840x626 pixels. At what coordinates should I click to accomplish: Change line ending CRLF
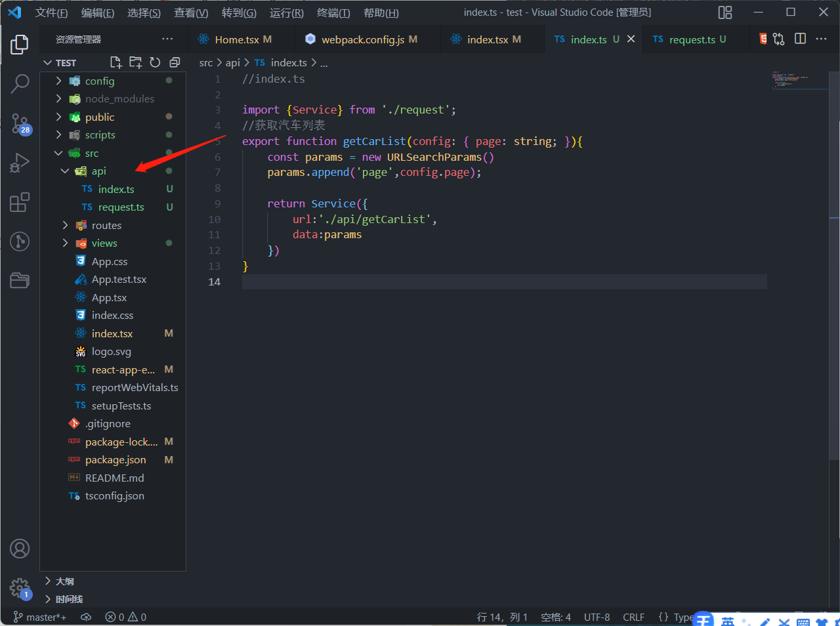pyautogui.click(x=633, y=617)
